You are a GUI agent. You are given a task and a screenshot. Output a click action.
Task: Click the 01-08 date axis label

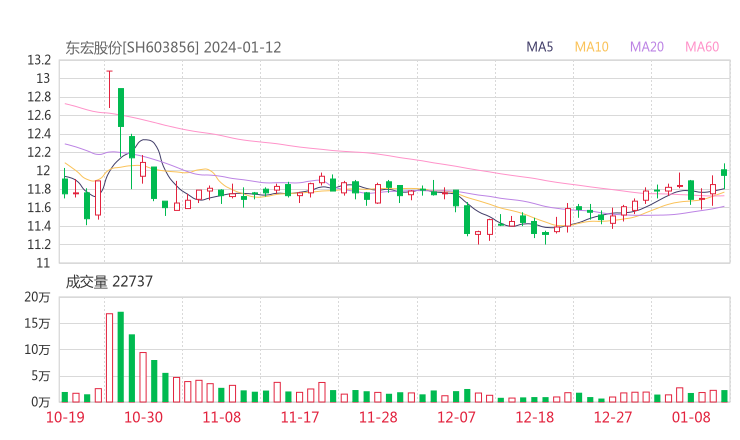[x=691, y=417]
